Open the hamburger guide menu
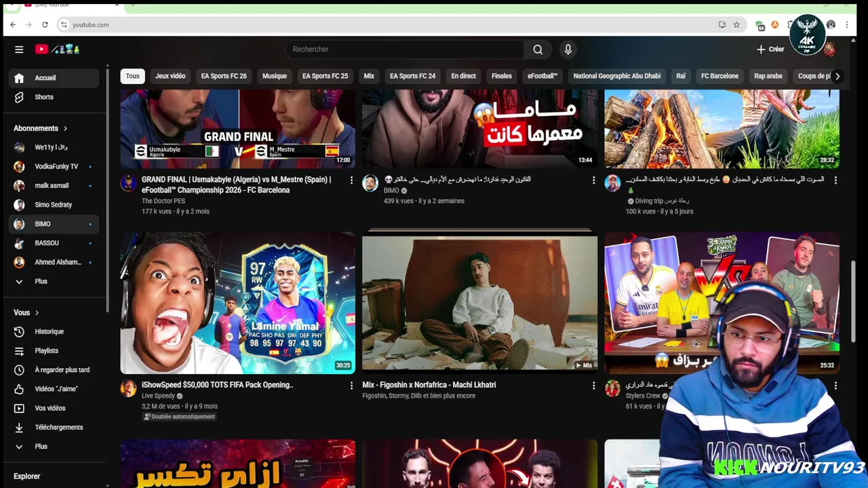 19,49
